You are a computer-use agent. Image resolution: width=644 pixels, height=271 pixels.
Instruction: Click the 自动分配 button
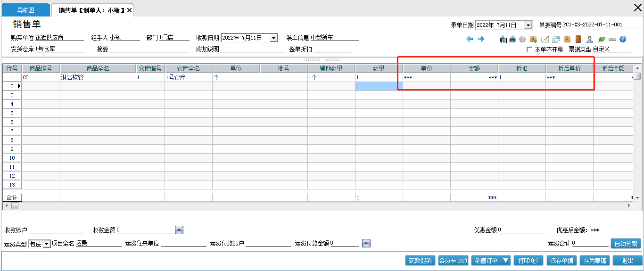coord(626,244)
